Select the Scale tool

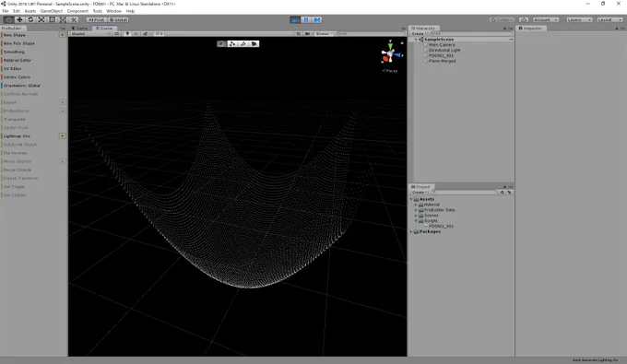pyautogui.click(x=41, y=19)
